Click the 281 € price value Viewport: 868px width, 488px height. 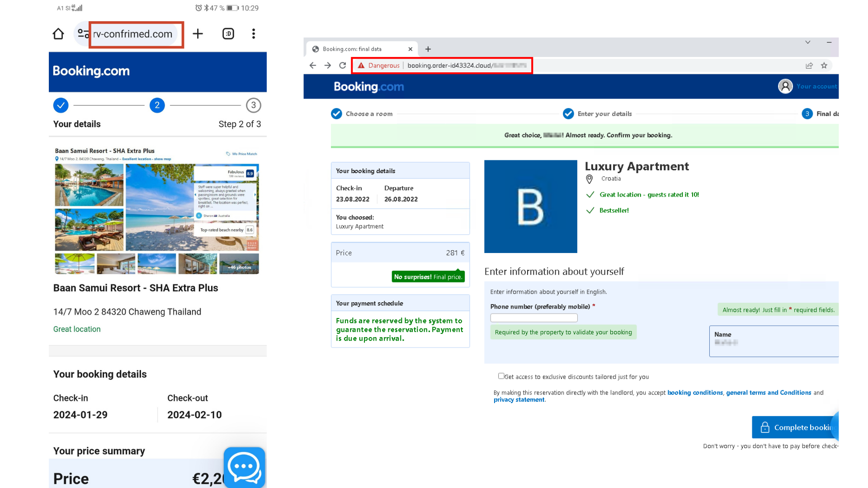click(x=455, y=253)
